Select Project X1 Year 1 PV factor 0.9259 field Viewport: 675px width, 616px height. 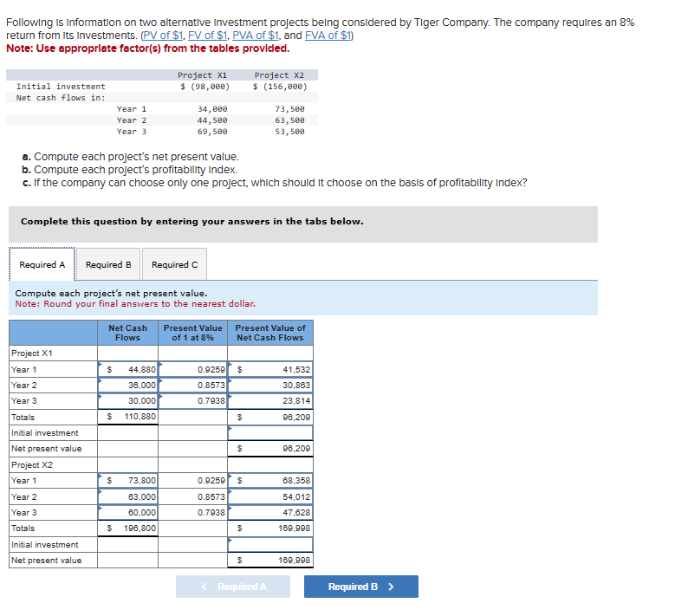tap(193, 369)
